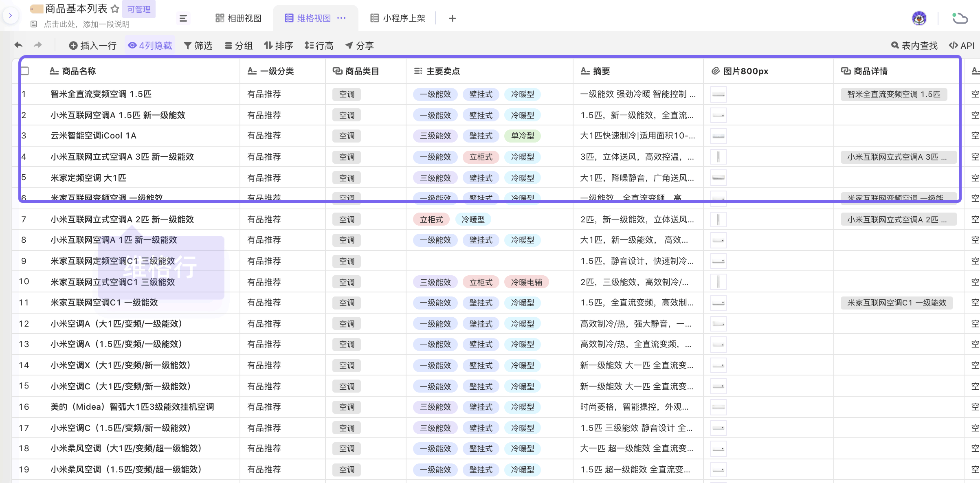Viewport: 980px width, 483px height.
Task: Toggle the 4列隐藏 hidden columns control
Action: tap(150, 46)
